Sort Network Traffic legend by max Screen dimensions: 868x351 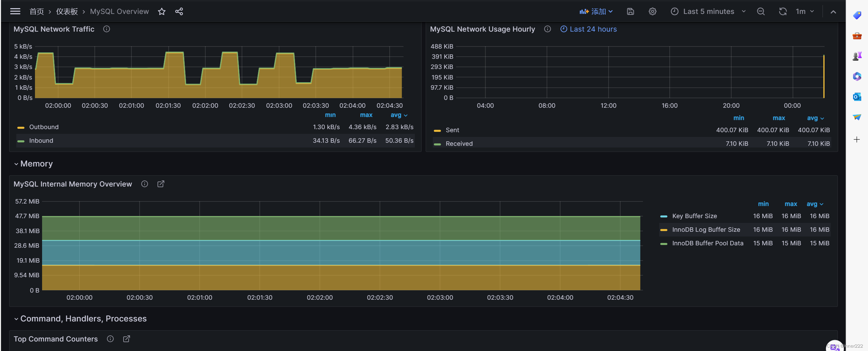pos(366,115)
